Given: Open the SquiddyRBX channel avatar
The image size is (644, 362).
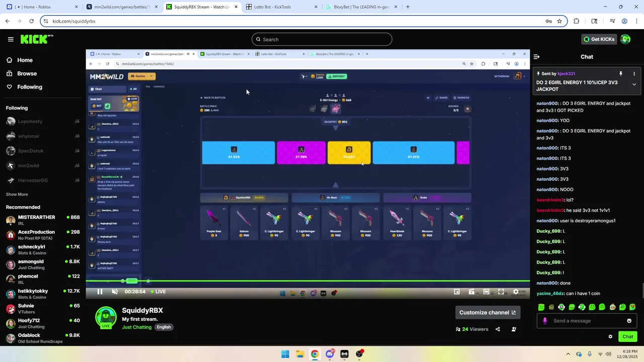Looking at the screenshot, I should (x=106, y=318).
